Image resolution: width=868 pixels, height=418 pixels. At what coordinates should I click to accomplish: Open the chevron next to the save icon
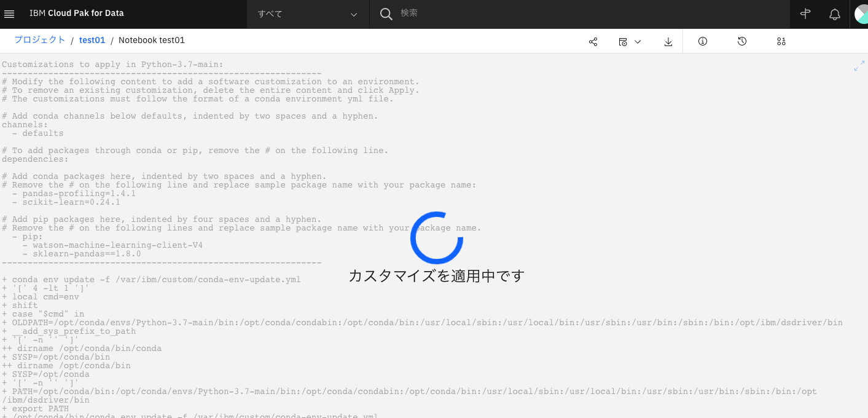[x=638, y=41]
